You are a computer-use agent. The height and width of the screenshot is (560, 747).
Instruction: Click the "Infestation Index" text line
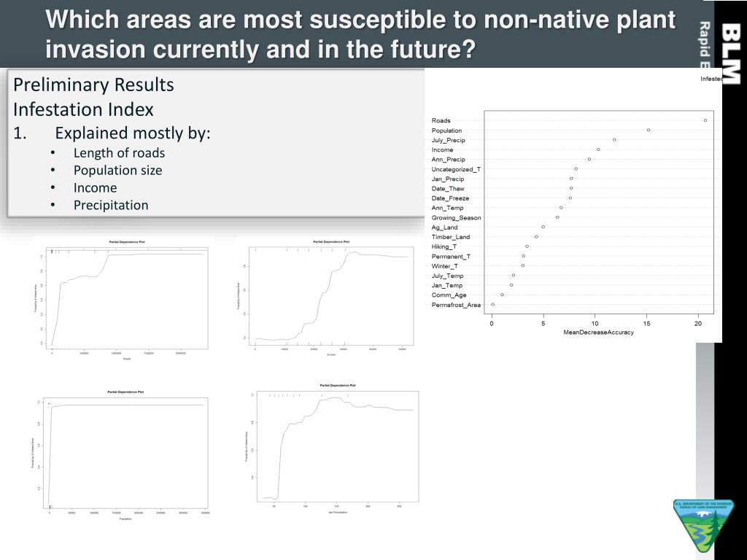pyautogui.click(x=83, y=110)
